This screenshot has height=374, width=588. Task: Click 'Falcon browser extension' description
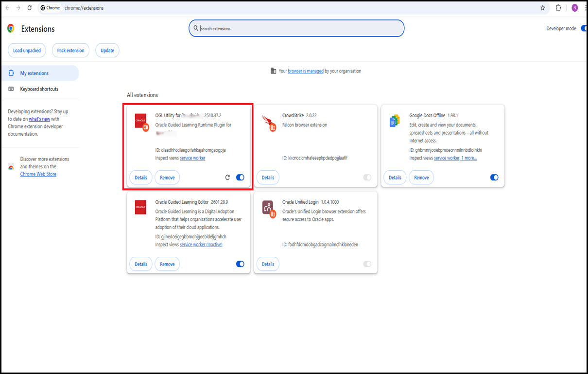tap(305, 125)
